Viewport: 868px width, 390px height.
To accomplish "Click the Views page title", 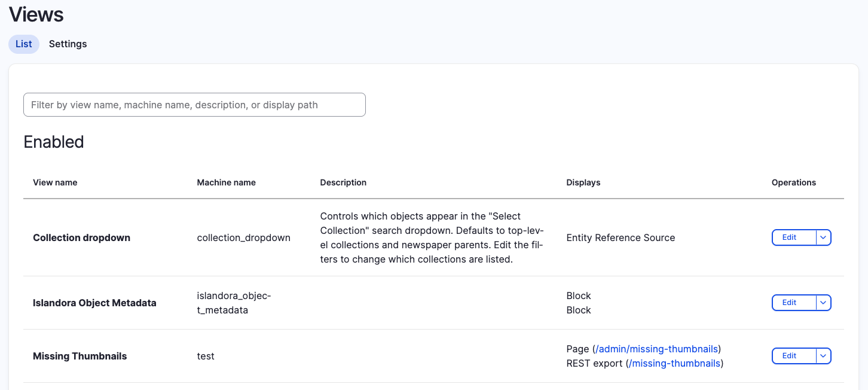I will [36, 14].
